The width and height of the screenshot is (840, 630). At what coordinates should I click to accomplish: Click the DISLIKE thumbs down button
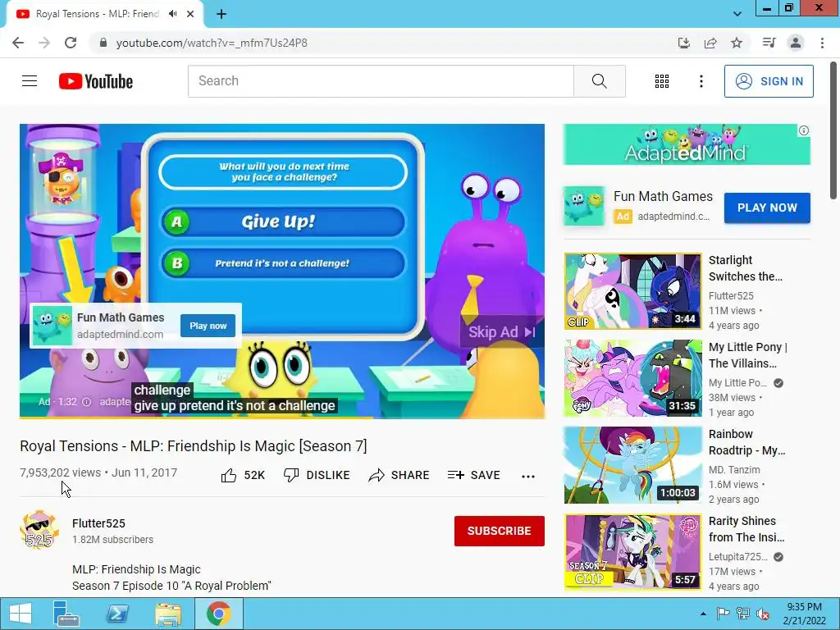click(x=317, y=475)
